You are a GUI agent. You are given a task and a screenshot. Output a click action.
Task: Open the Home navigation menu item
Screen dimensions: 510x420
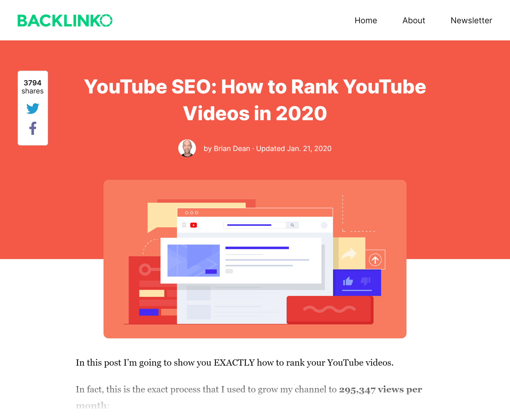pyautogui.click(x=365, y=20)
